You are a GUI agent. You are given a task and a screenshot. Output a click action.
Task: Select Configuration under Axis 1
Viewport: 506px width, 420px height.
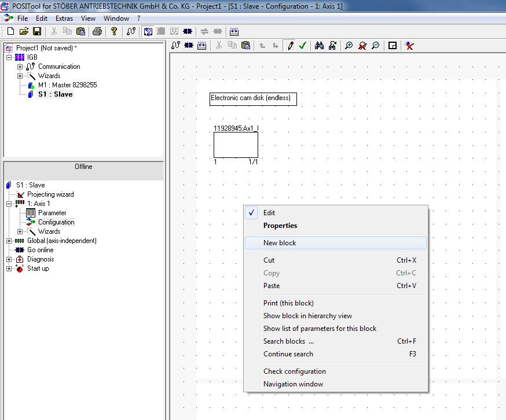(x=56, y=222)
